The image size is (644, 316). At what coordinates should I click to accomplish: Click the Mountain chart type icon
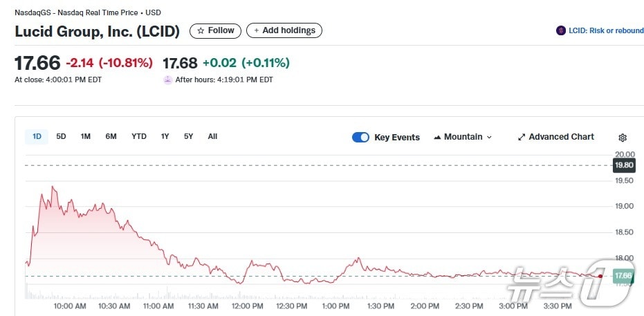pos(437,137)
